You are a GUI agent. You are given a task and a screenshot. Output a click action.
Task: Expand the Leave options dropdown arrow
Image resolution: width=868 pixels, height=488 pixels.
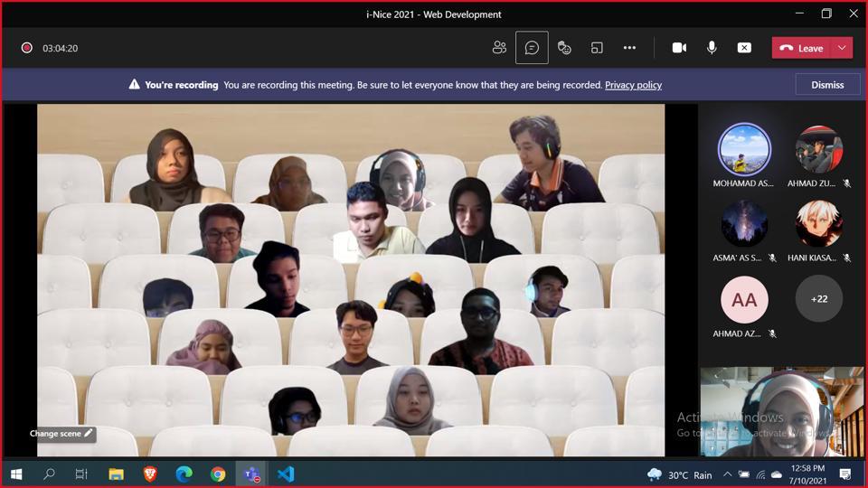[x=843, y=48]
